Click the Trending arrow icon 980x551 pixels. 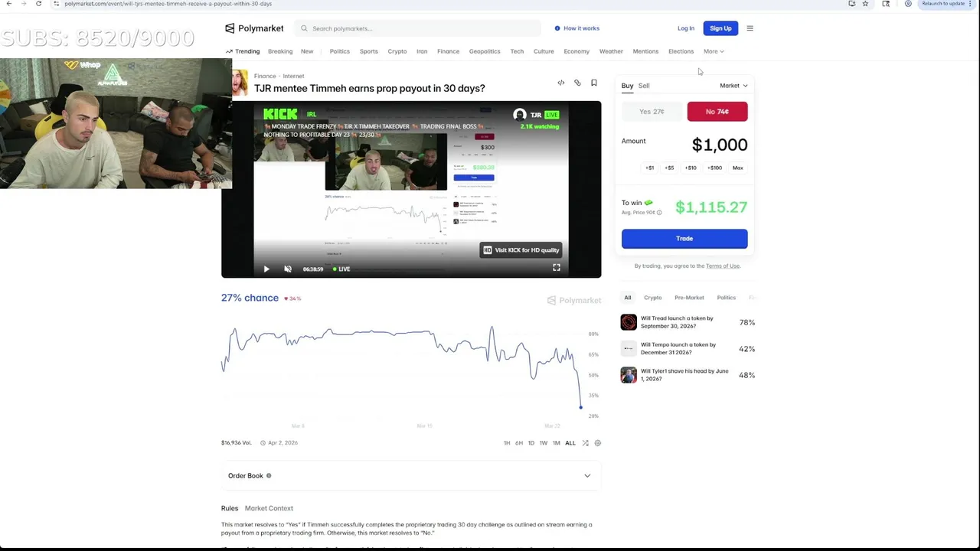[229, 51]
